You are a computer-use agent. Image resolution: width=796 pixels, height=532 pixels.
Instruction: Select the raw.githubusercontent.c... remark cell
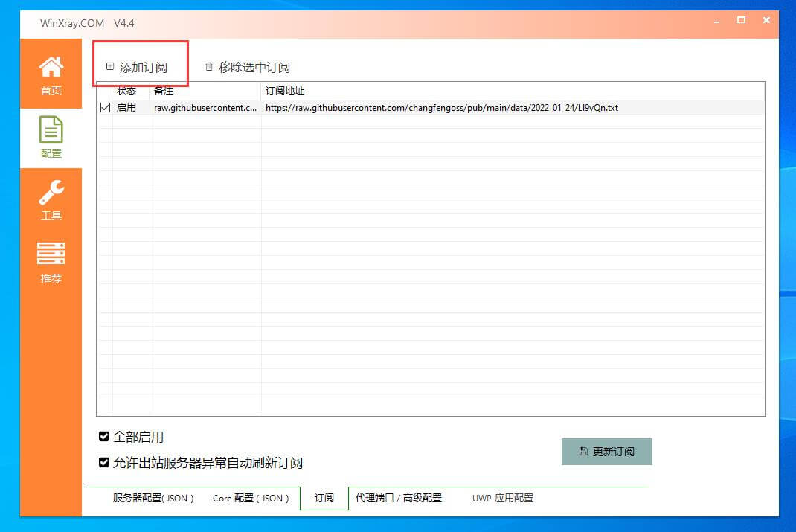click(205, 108)
